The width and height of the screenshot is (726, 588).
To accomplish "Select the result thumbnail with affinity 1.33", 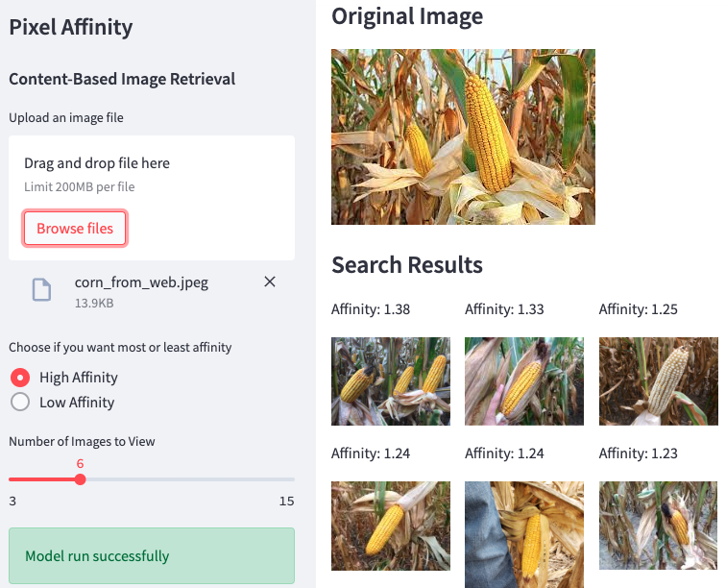I will click(x=524, y=380).
